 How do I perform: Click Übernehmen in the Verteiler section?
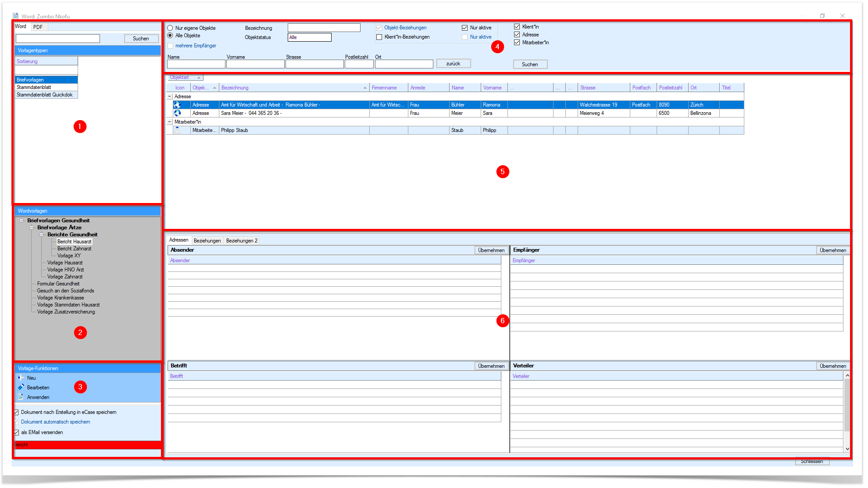833,366
